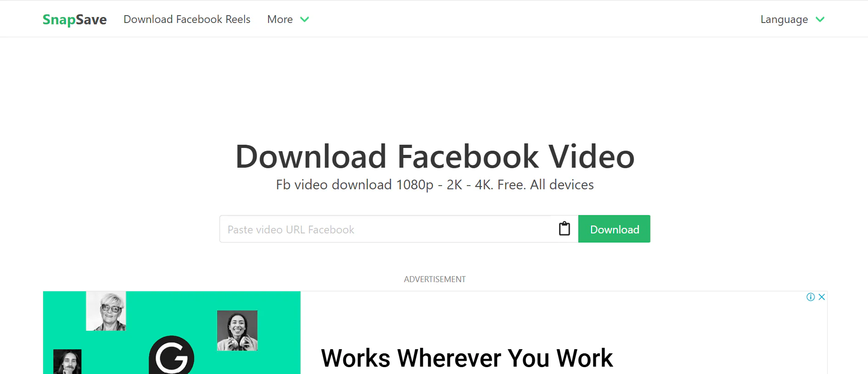
Task: Open the Language dropdown
Action: pos(792,19)
